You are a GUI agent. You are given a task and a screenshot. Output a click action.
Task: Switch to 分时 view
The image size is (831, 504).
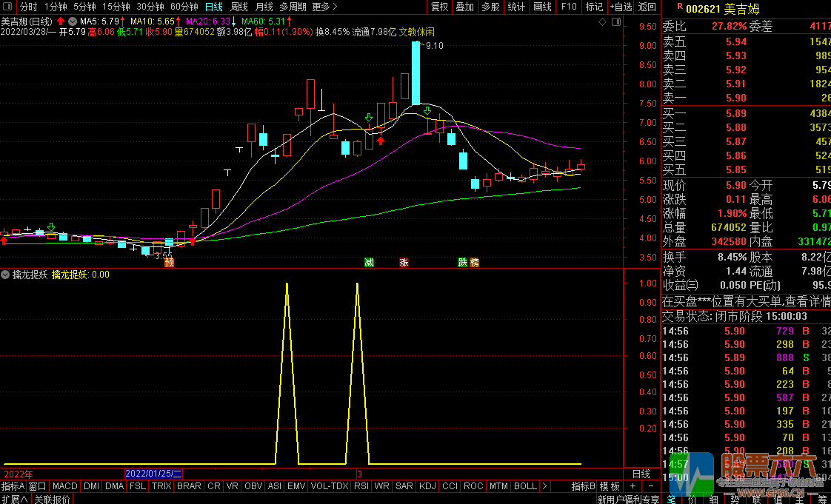pyautogui.click(x=29, y=7)
